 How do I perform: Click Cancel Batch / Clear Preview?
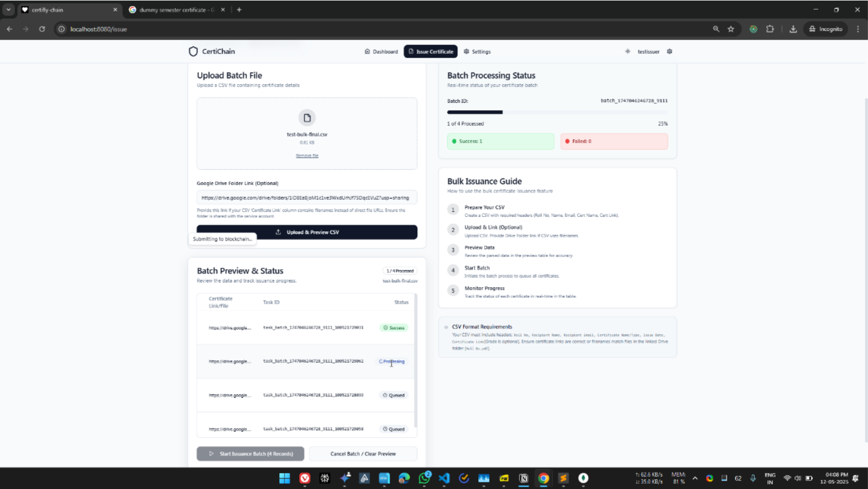coord(363,454)
